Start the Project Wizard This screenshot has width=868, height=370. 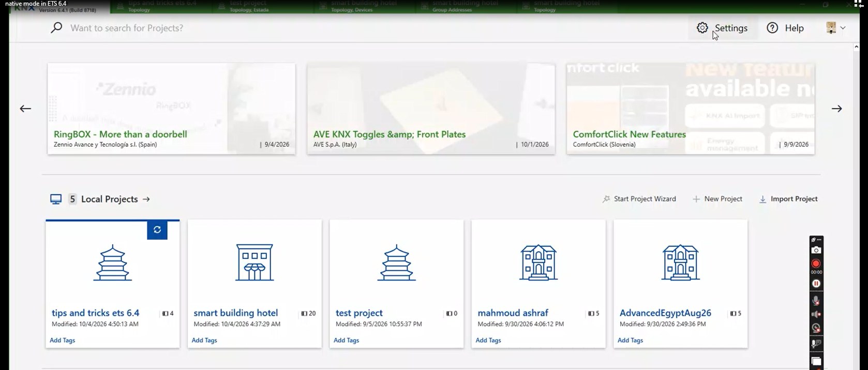point(639,199)
